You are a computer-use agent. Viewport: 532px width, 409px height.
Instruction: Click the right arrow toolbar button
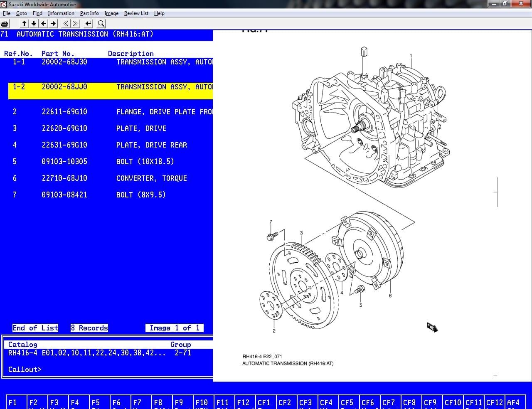click(53, 24)
